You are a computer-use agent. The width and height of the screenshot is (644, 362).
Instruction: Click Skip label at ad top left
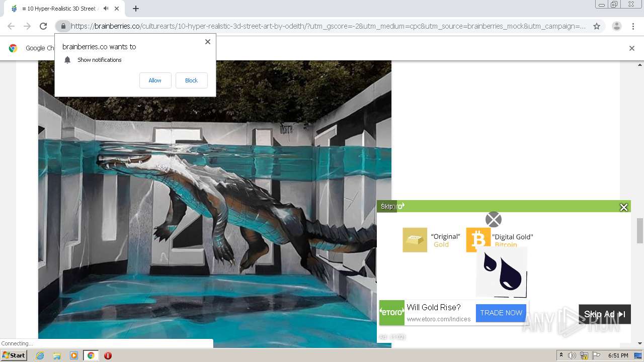pyautogui.click(x=387, y=207)
